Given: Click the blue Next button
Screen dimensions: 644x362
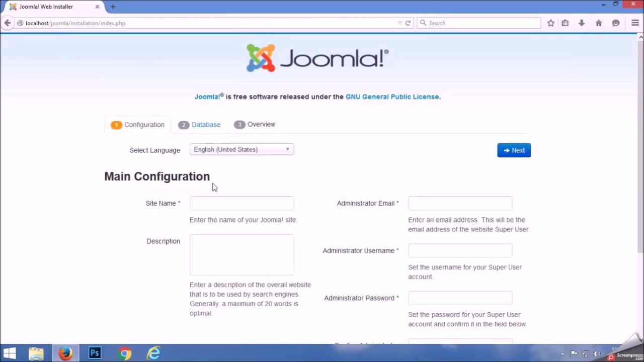Looking at the screenshot, I should tap(514, 150).
